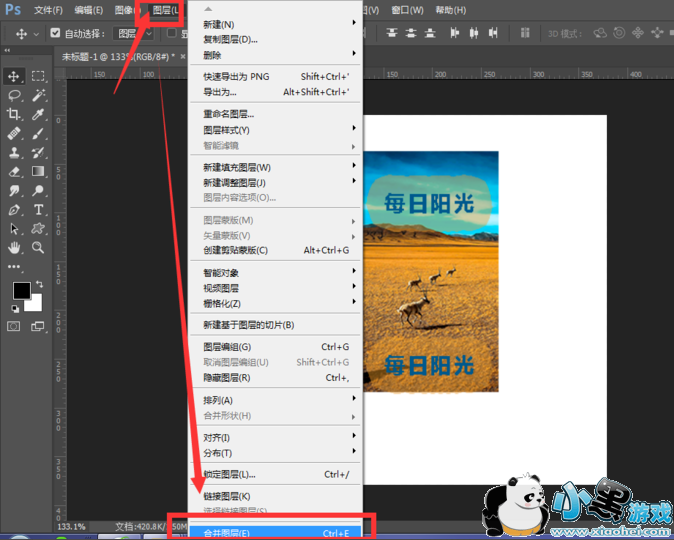Select the Zoom magnifier tool
The height and width of the screenshot is (540, 674).
39,247
